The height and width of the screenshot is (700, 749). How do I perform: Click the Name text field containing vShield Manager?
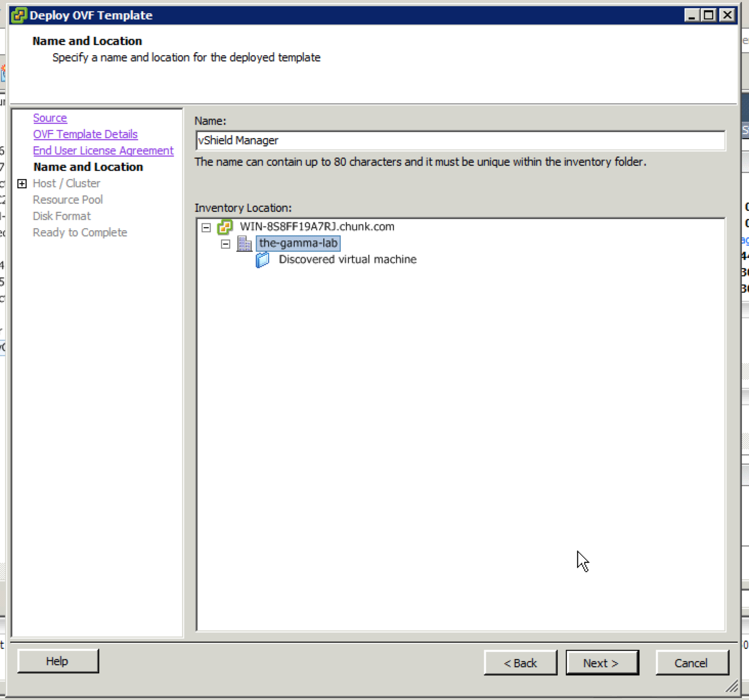tap(459, 141)
